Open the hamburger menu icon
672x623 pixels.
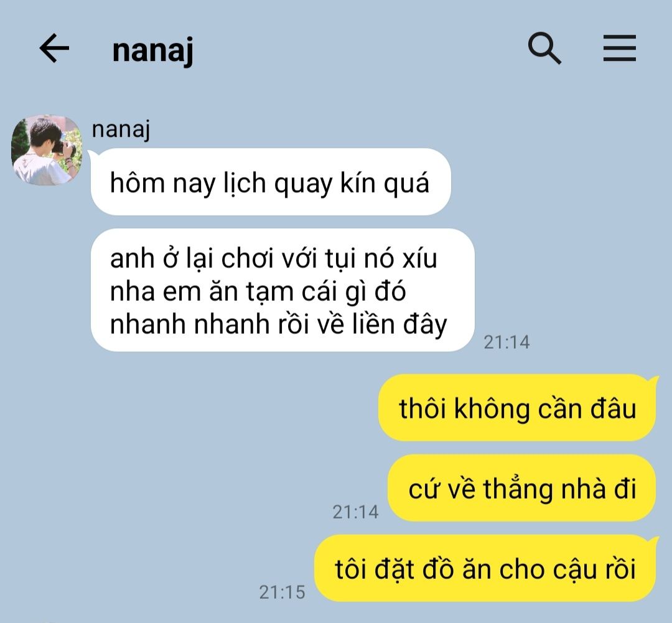pyautogui.click(x=619, y=48)
